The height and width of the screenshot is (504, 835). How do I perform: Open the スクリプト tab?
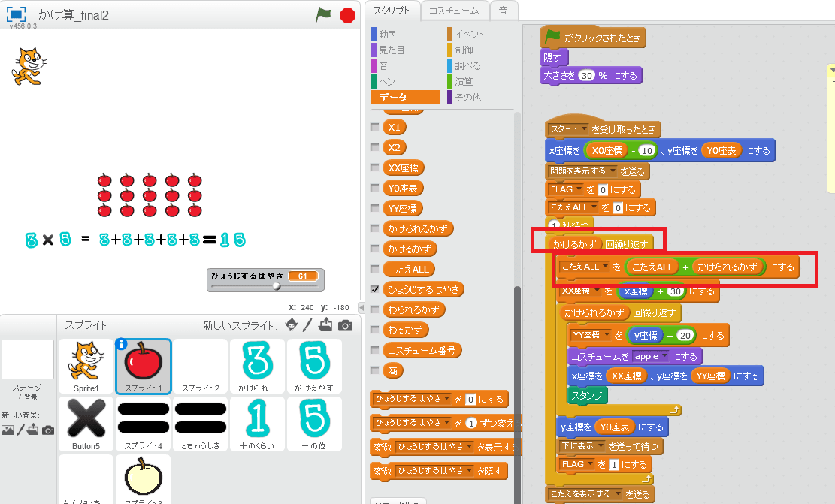click(x=392, y=11)
